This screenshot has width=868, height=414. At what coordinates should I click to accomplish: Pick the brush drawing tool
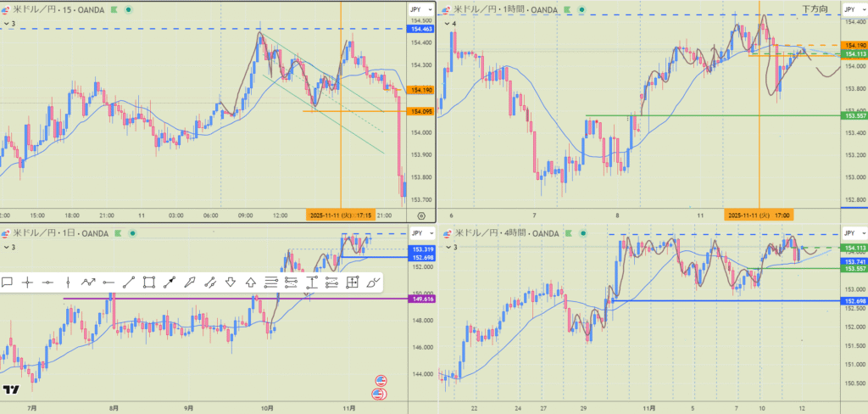pyautogui.click(x=373, y=283)
